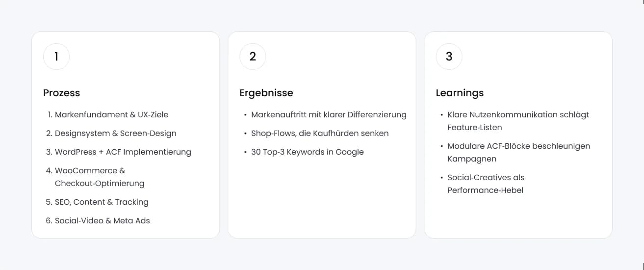Click Designsystem & Screen-Design list item
Viewport: 644px width, 270px height.
click(115, 133)
